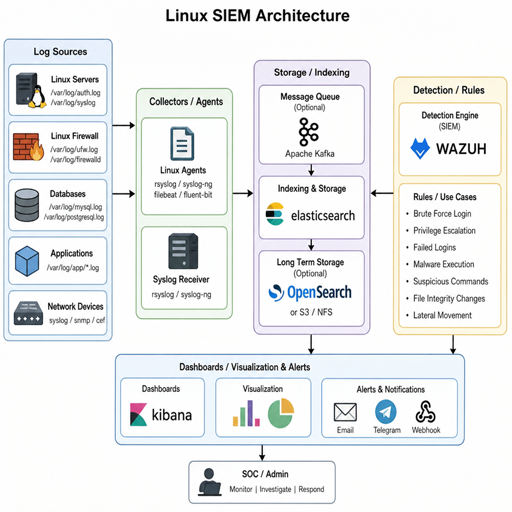Click the Collectors / Agents heading
The width and height of the screenshot is (512, 512).
click(186, 102)
